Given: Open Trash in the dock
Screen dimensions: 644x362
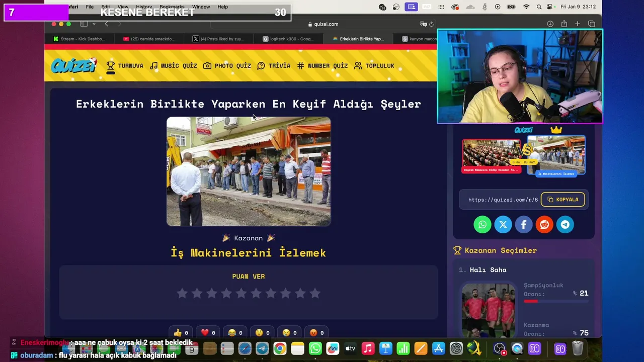Looking at the screenshot, I should coord(578,348).
